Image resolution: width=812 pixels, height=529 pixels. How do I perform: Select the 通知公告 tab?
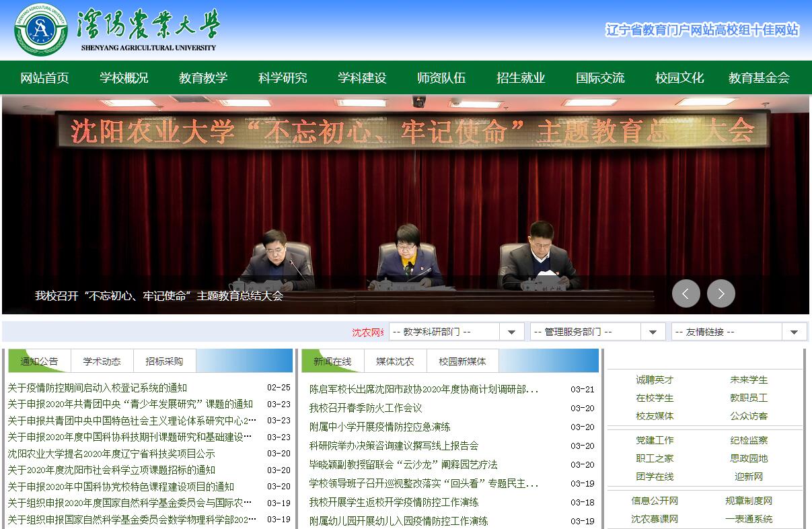click(x=40, y=361)
